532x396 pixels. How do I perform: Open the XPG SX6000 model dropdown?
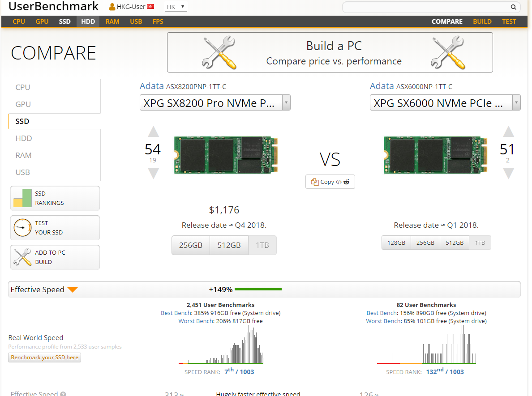[x=445, y=103]
